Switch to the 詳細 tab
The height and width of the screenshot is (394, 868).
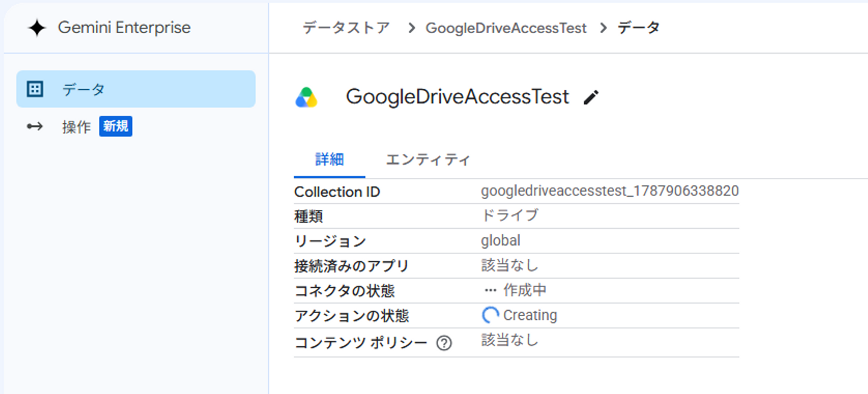pyautogui.click(x=330, y=160)
